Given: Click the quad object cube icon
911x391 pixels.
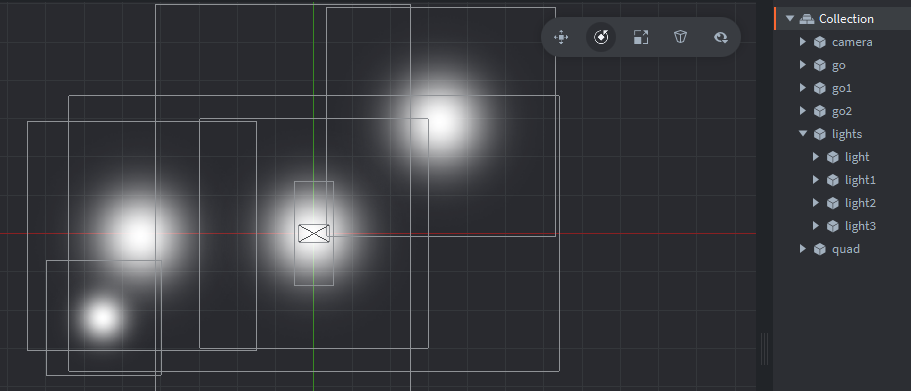Looking at the screenshot, I should point(820,249).
